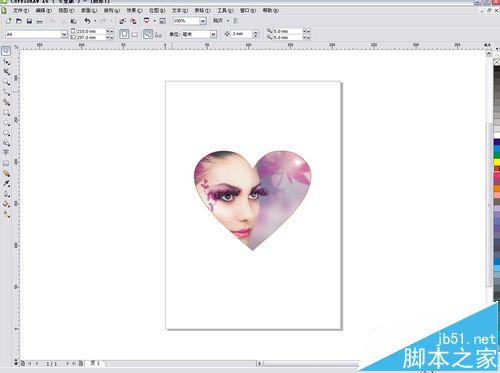Open the zoom level 100% dropdown
This screenshot has width=500, height=373.
pyautogui.click(x=203, y=21)
